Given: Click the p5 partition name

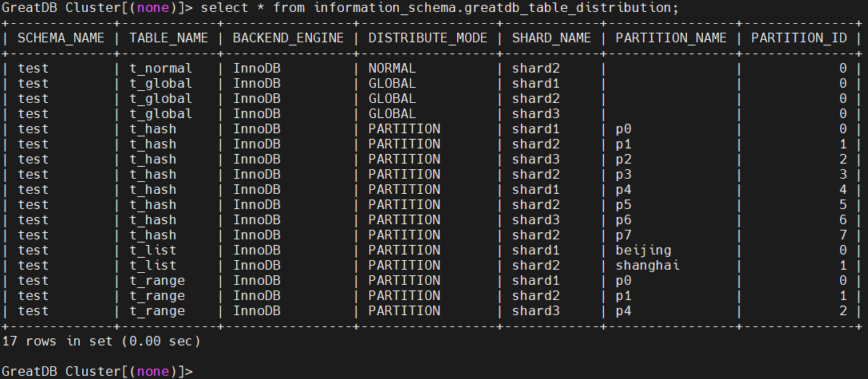Looking at the screenshot, I should click(x=623, y=205).
